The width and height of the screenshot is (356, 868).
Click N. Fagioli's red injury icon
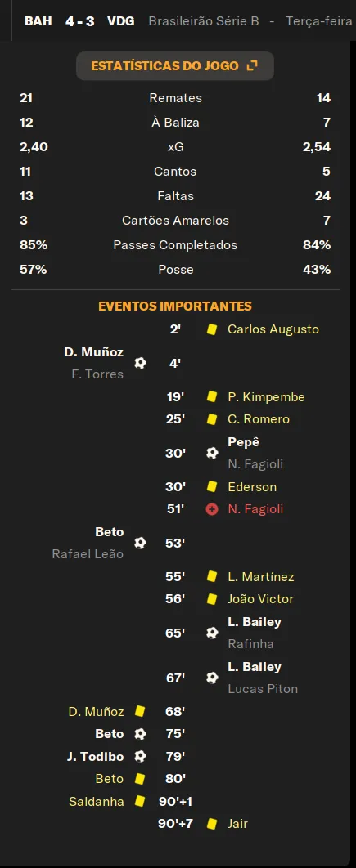pyautogui.click(x=212, y=509)
